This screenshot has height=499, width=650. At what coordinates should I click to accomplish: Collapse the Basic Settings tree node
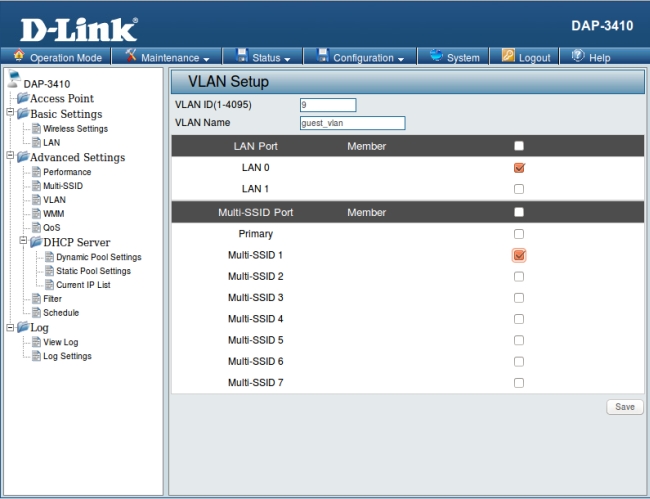click(10, 114)
